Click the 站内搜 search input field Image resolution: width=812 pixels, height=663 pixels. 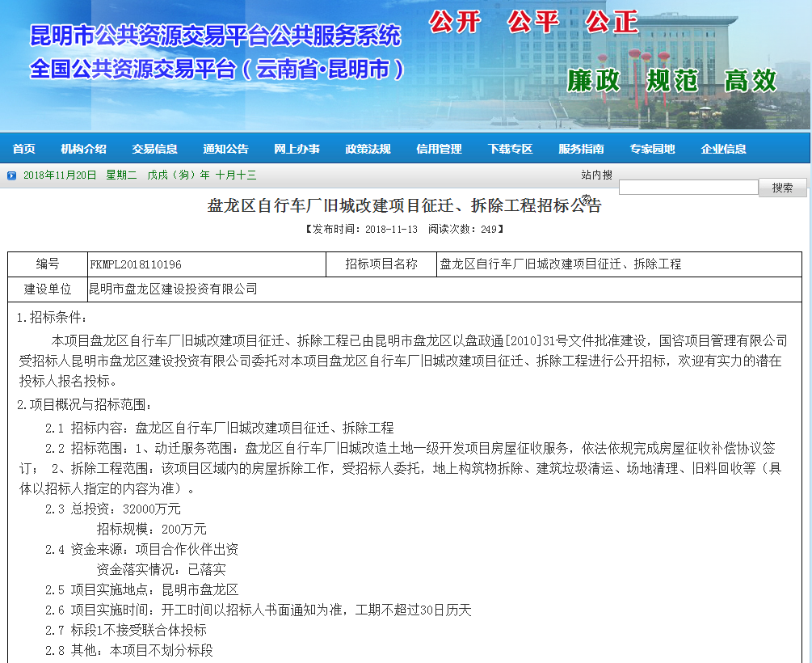[688, 188]
